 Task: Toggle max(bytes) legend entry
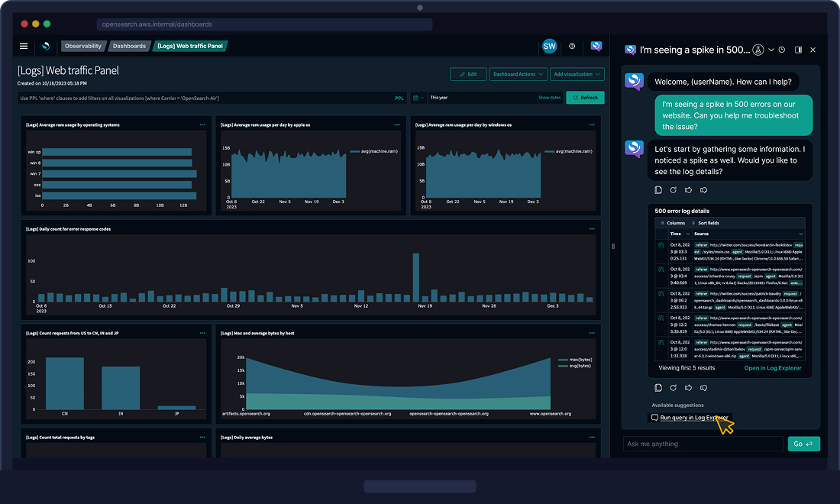click(x=575, y=360)
